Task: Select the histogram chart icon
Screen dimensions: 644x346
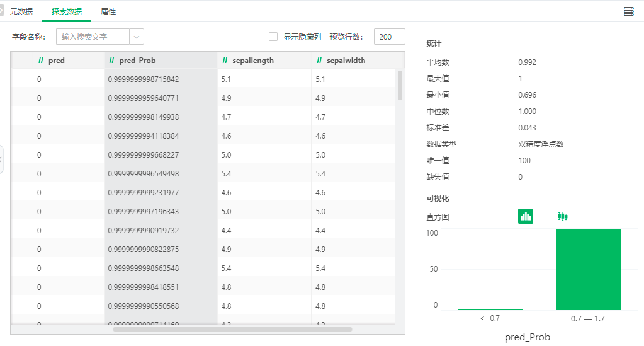Action: coord(525,216)
